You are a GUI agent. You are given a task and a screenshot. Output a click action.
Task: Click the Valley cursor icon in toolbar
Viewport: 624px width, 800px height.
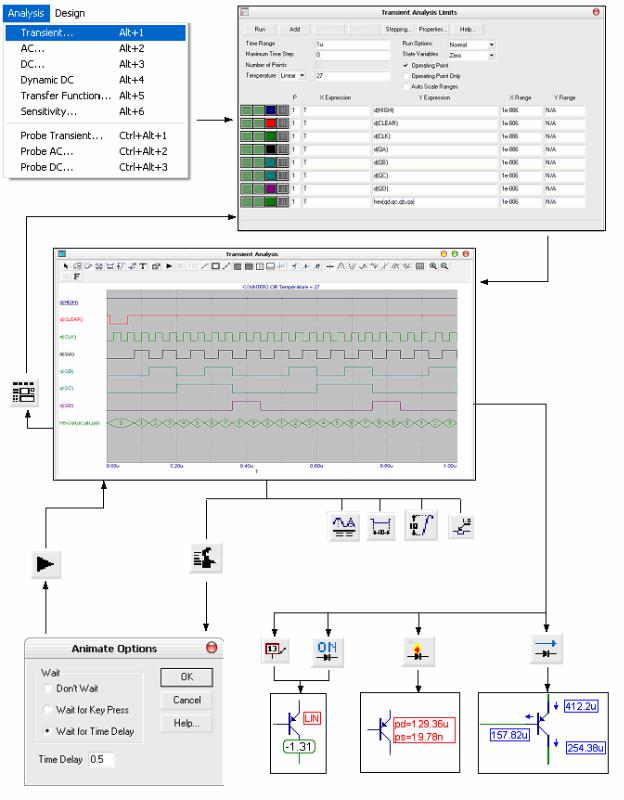point(352,266)
